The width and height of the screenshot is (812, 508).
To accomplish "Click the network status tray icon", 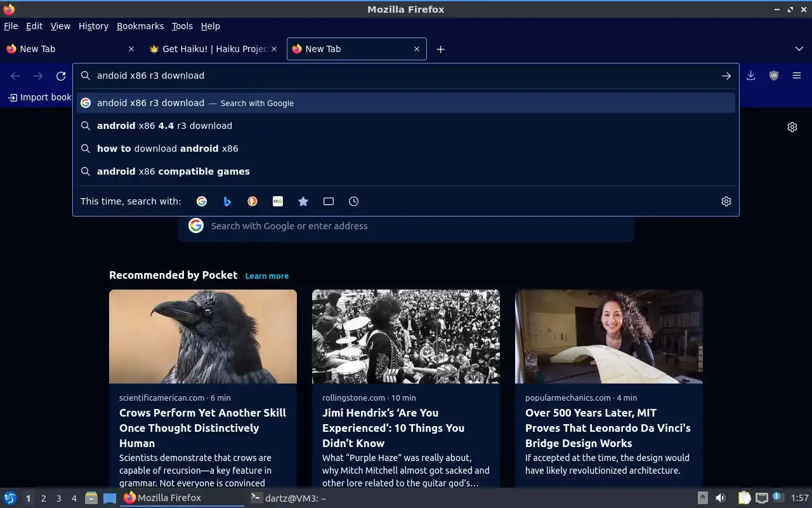I will pyautogui.click(x=762, y=498).
